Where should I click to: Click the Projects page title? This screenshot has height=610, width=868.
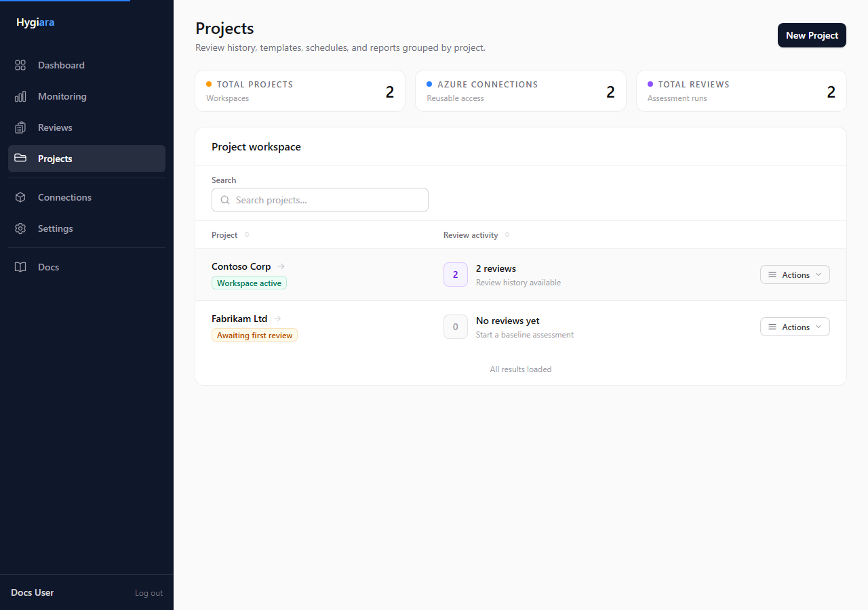224,28
